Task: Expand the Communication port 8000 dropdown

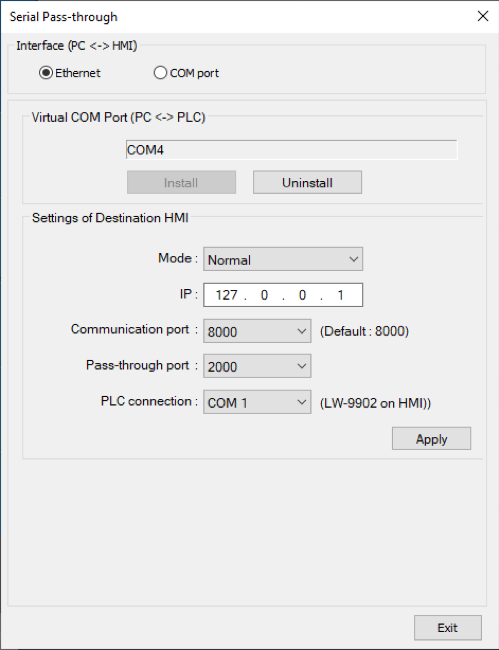Action: click(257, 331)
